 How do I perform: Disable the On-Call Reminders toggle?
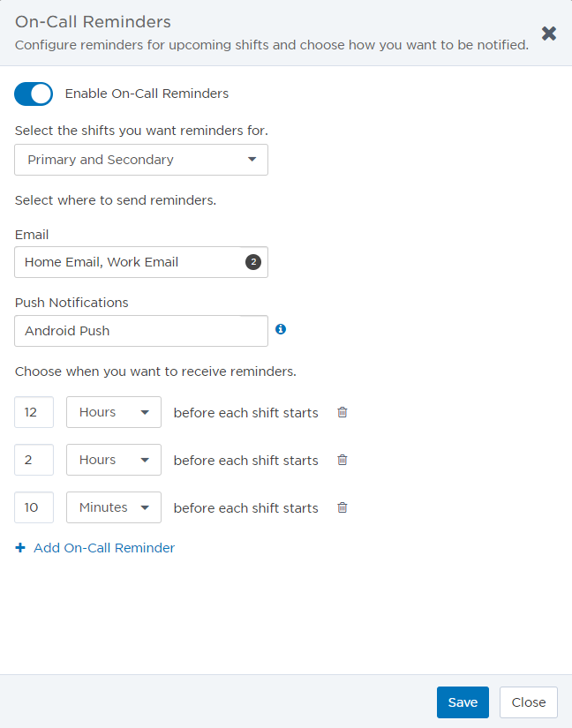[x=34, y=94]
